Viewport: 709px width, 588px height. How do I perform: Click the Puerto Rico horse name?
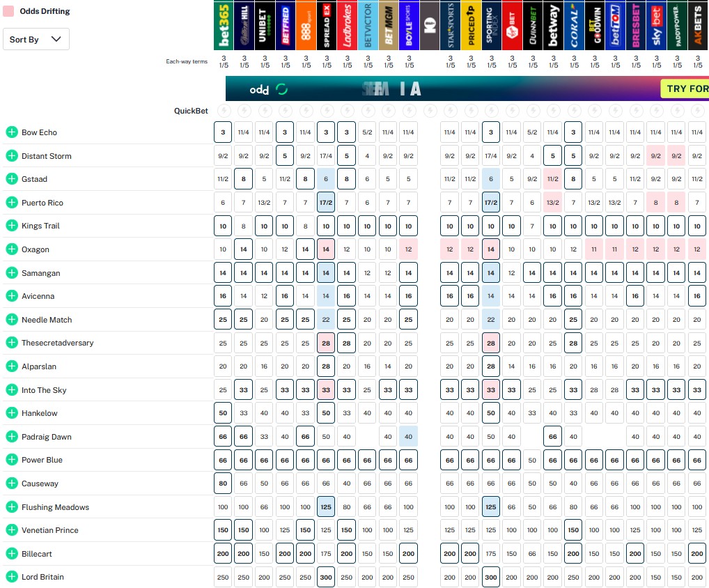tap(42, 203)
